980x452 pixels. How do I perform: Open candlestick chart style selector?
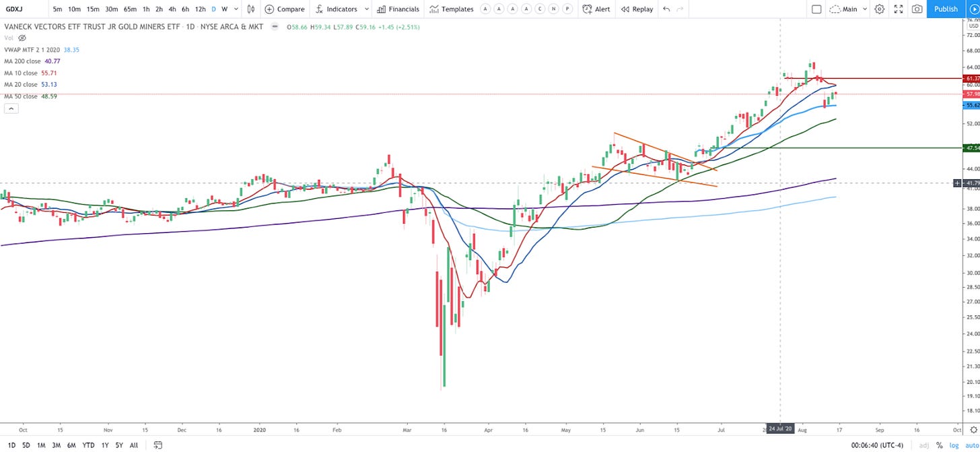point(250,9)
